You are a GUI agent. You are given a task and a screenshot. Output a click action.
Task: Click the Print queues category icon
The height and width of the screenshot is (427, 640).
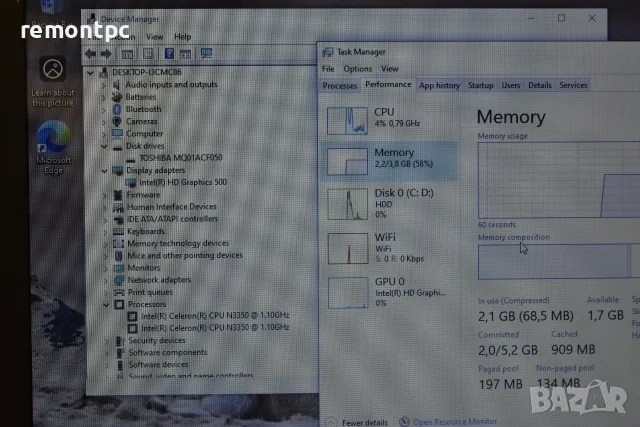tap(119, 292)
